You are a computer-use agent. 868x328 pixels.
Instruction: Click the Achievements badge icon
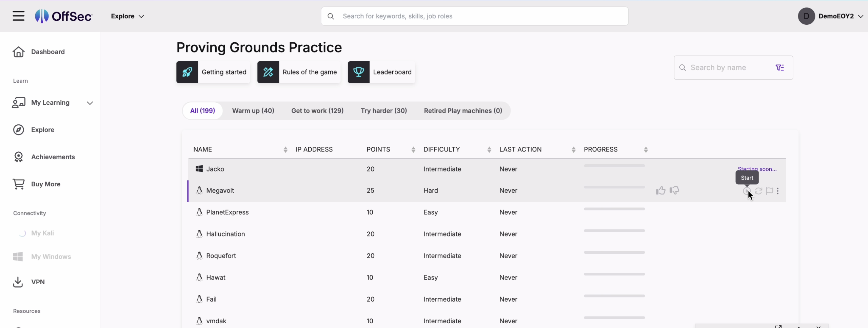[x=19, y=157]
